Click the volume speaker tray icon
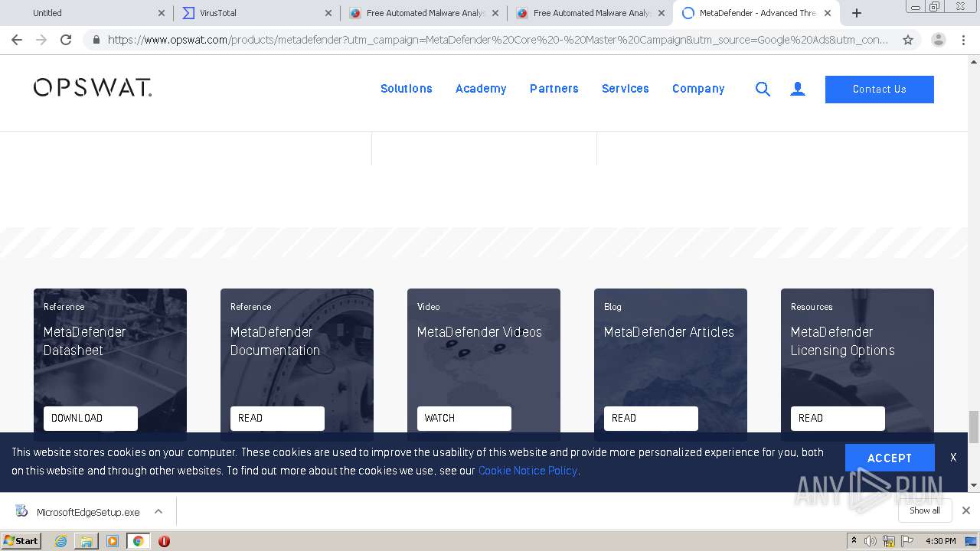 pos(871,541)
